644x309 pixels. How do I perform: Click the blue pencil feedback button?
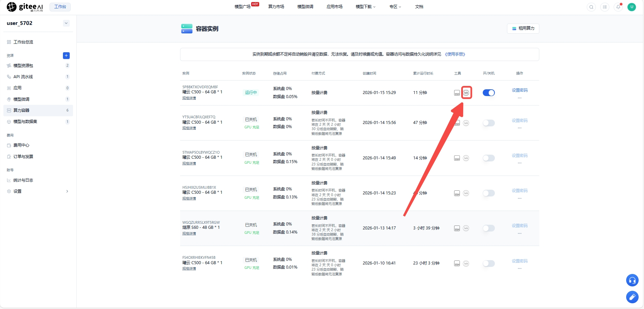(x=632, y=297)
